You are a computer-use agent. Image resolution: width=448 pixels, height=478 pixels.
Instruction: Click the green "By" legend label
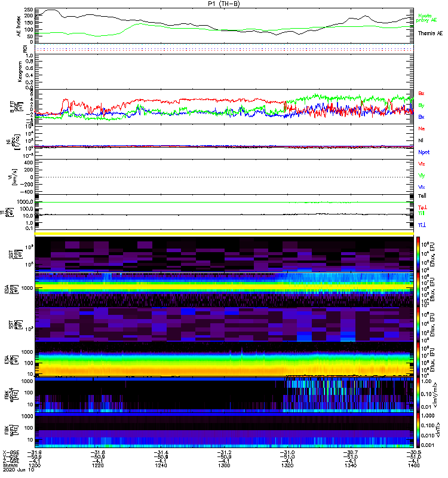[x=421, y=105]
